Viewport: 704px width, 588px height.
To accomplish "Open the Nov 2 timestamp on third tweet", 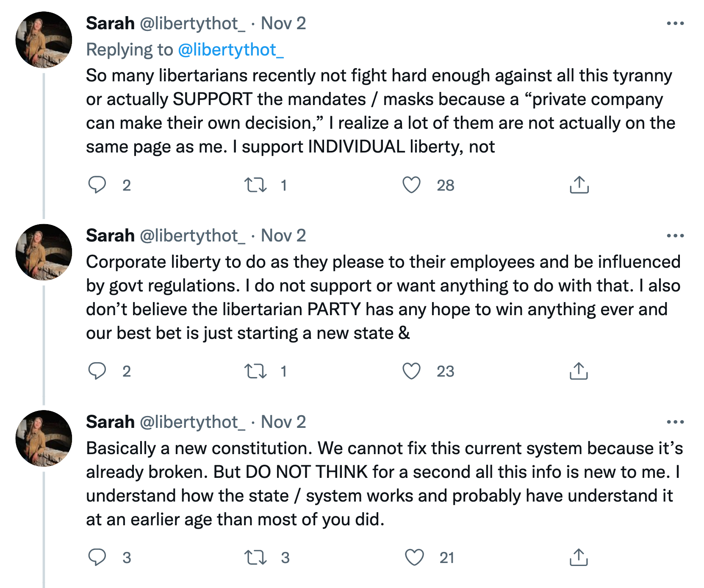I will pos(283,422).
